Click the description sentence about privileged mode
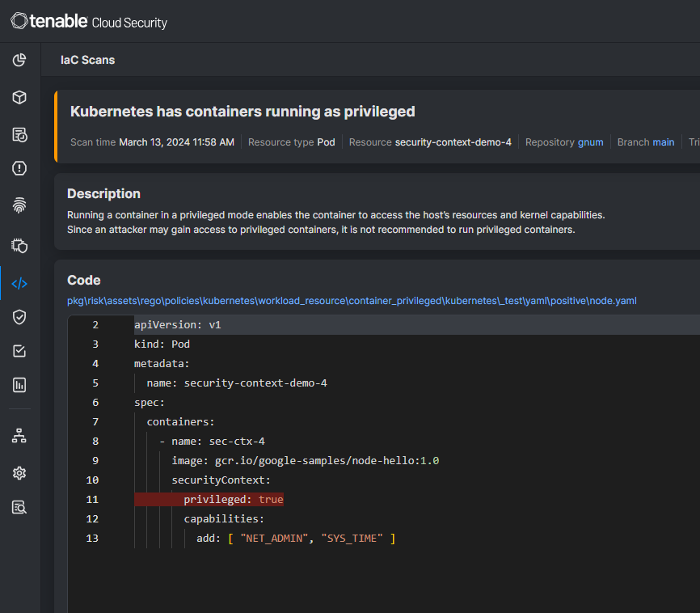This screenshot has width=700, height=613. click(335, 215)
